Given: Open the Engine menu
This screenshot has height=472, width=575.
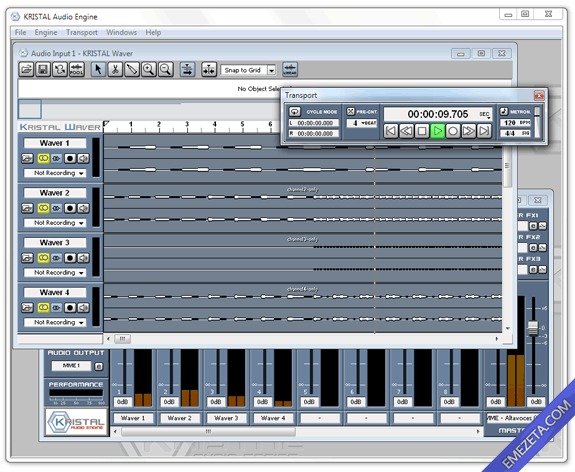Looking at the screenshot, I should [46, 32].
